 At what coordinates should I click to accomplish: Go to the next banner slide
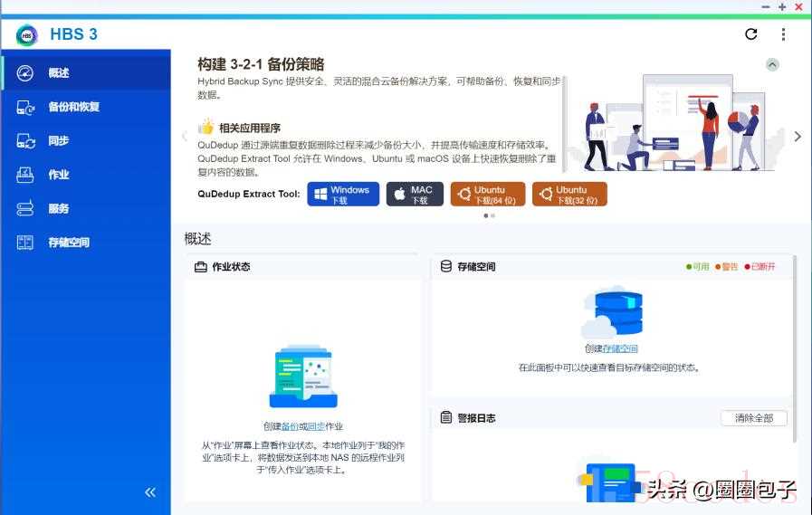point(798,137)
